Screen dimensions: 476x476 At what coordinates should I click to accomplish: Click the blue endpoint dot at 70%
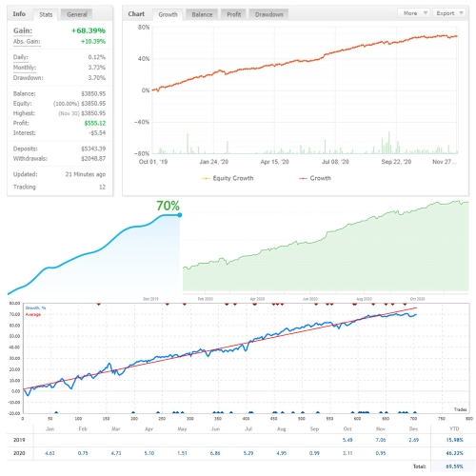coord(180,215)
